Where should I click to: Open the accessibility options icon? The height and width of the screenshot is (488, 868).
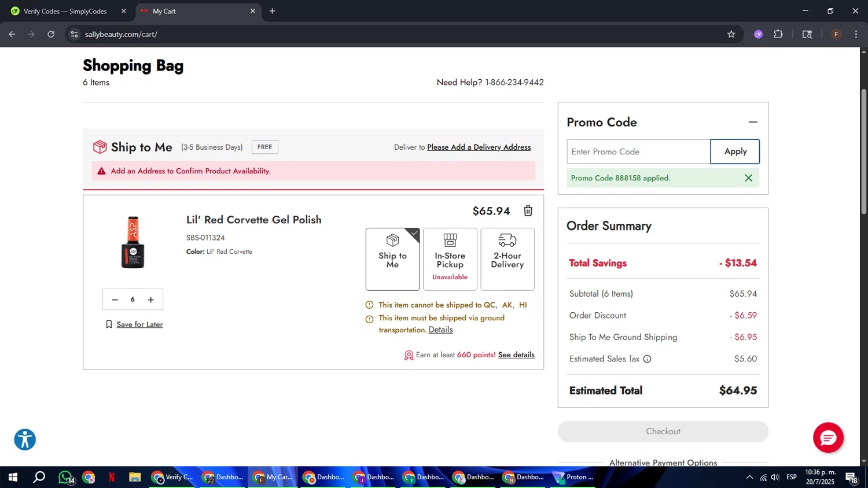[25, 439]
